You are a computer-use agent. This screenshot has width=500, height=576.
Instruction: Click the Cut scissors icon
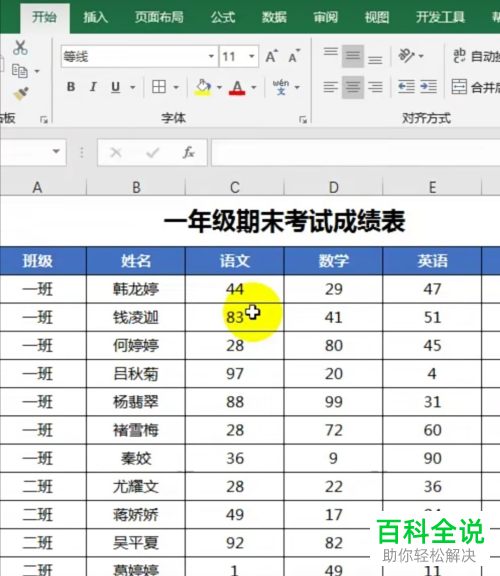(20, 48)
